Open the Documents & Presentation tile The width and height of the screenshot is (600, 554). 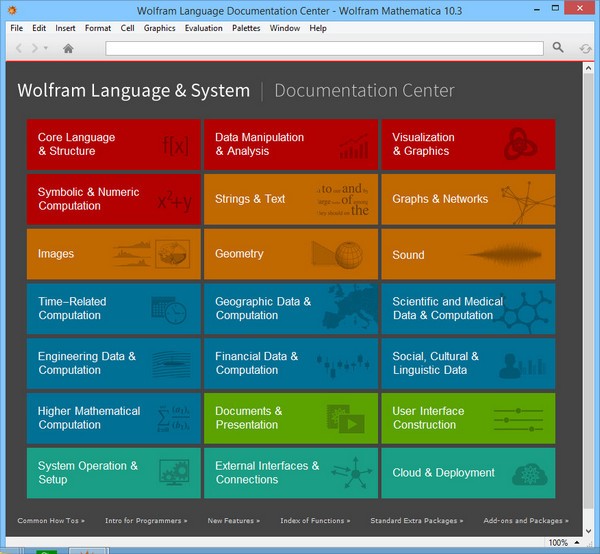[291, 418]
